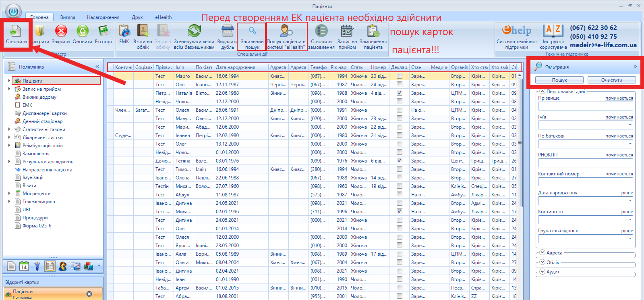Click into the Прізвище filter field
The height and width of the screenshot is (300, 644).
click(586, 106)
